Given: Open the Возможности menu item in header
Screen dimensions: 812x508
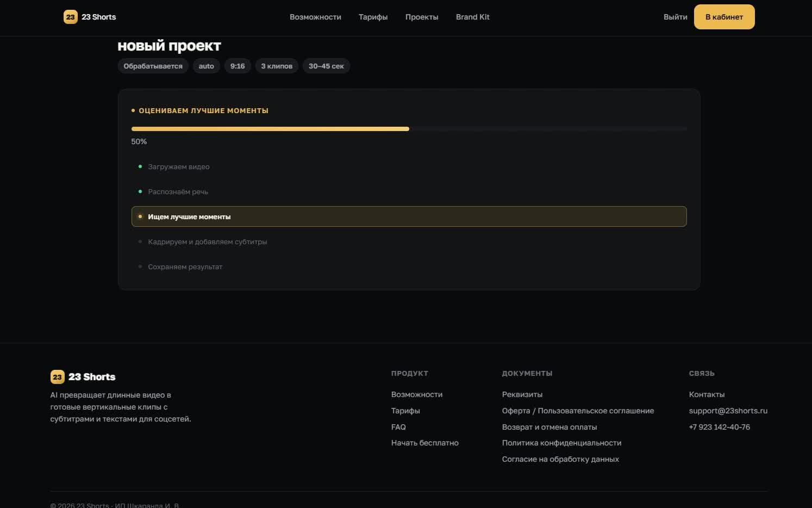Looking at the screenshot, I should [315, 17].
